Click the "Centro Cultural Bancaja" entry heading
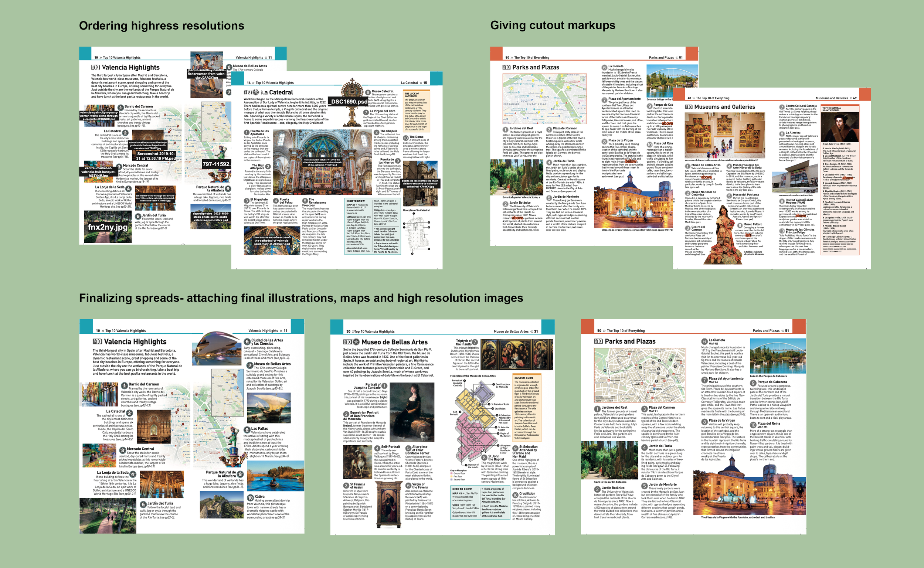This screenshot has width=924, height=568. click(x=801, y=106)
